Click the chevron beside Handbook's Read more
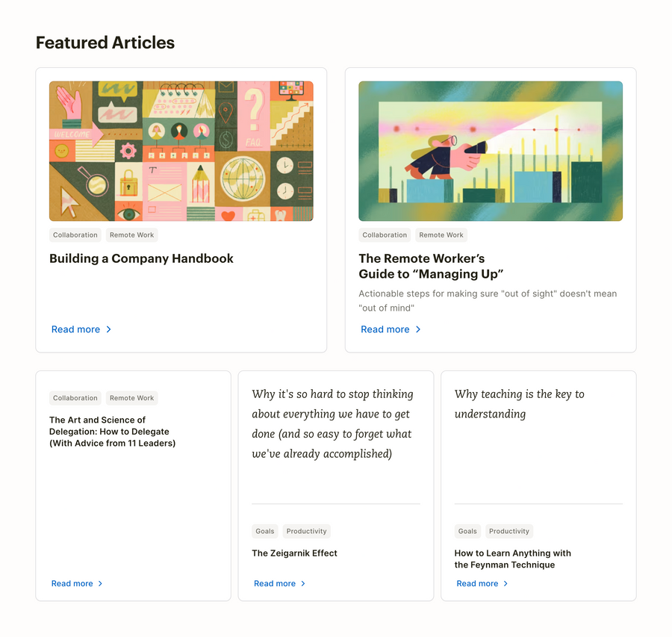 coord(109,329)
